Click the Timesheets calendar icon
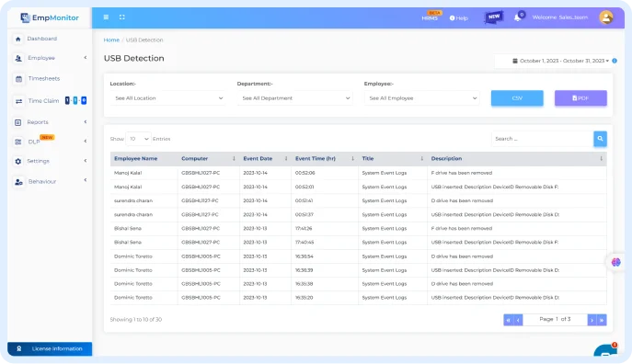 click(x=18, y=79)
